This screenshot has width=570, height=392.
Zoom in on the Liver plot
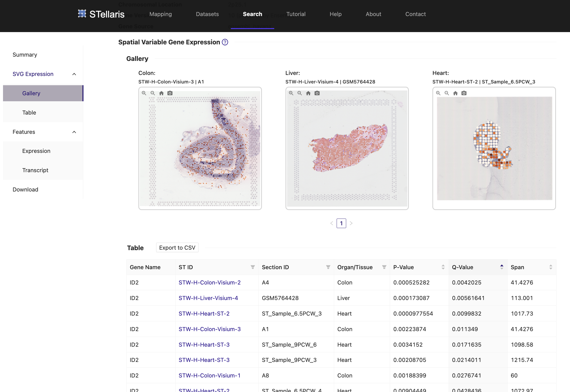coord(291,93)
